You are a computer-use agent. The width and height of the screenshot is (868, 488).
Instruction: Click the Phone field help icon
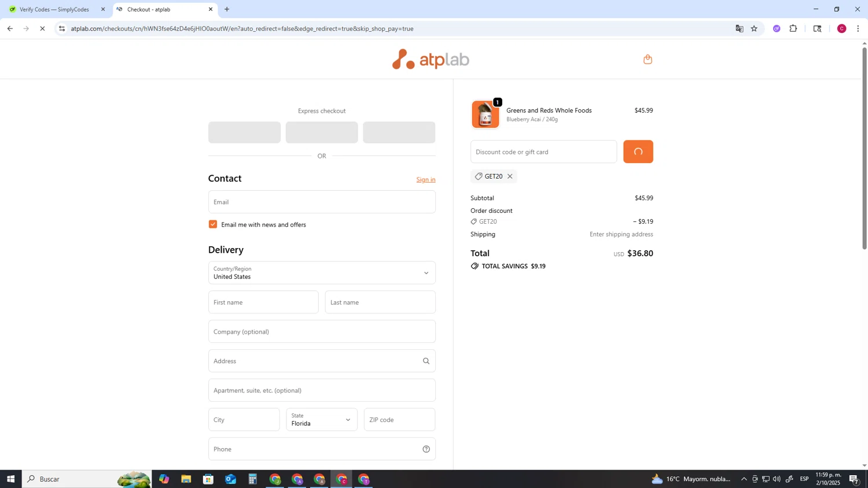click(x=426, y=449)
